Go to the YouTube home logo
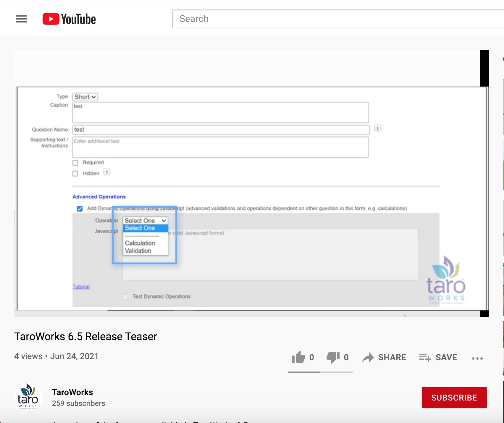Image resolution: width=504 pixels, height=423 pixels. click(69, 19)
